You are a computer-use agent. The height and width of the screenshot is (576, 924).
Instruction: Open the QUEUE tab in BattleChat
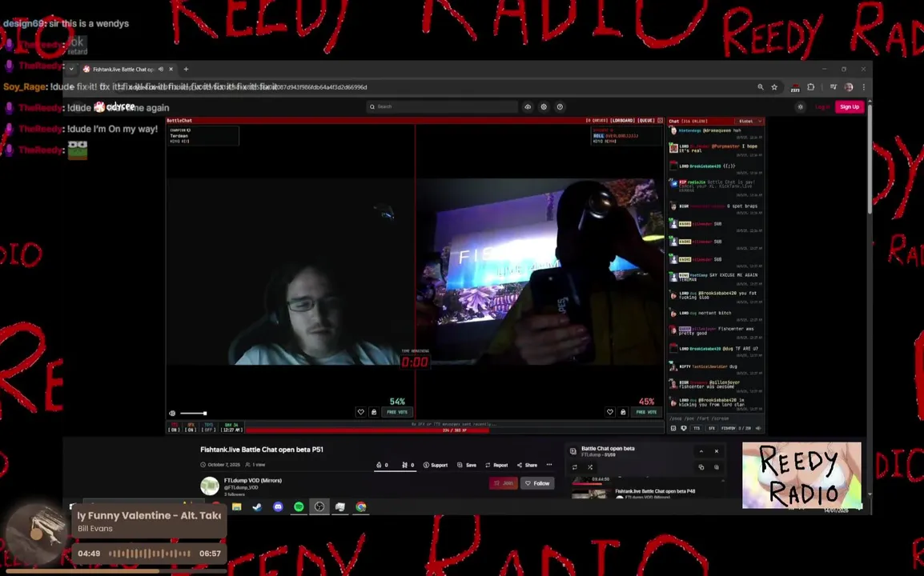click(x=646, y=120)
